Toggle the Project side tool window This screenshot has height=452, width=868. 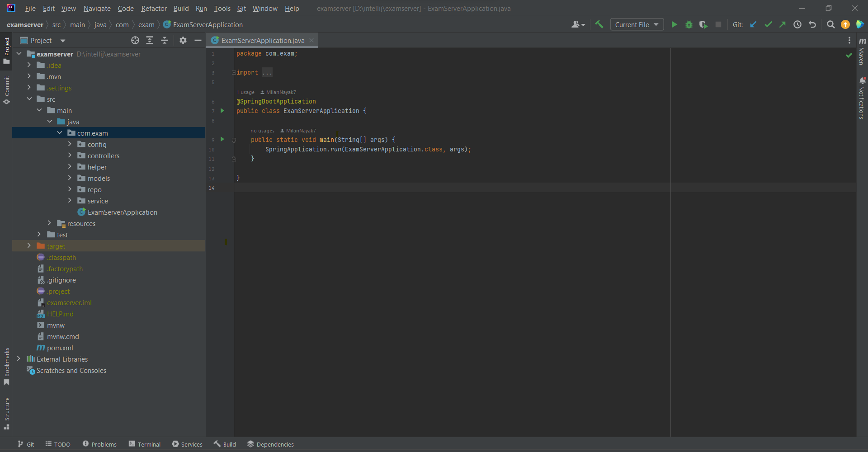pos(7,51)
